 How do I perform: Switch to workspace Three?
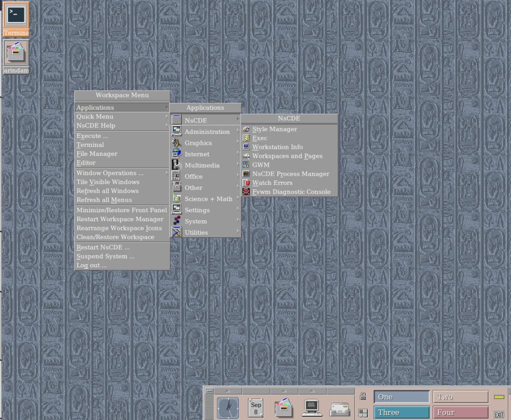tap(402, 413)
